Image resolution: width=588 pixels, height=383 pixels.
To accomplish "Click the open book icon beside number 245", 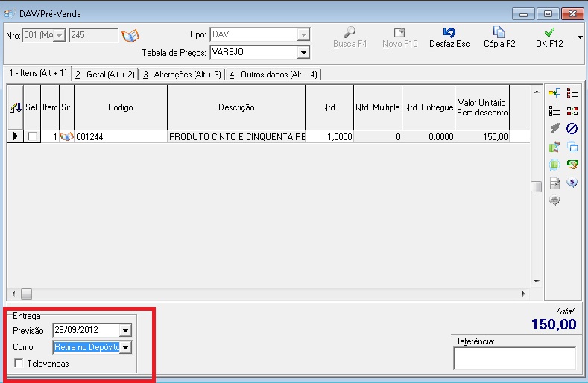I will point(130,36).
